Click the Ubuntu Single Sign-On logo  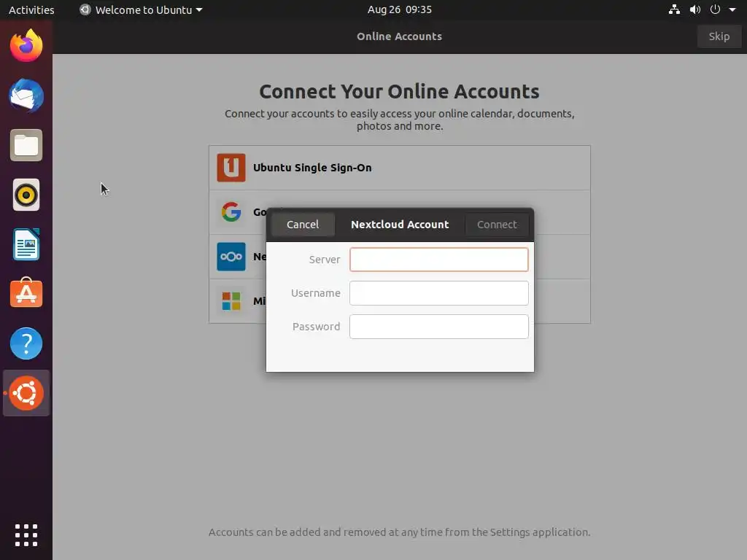pos(231,168)
